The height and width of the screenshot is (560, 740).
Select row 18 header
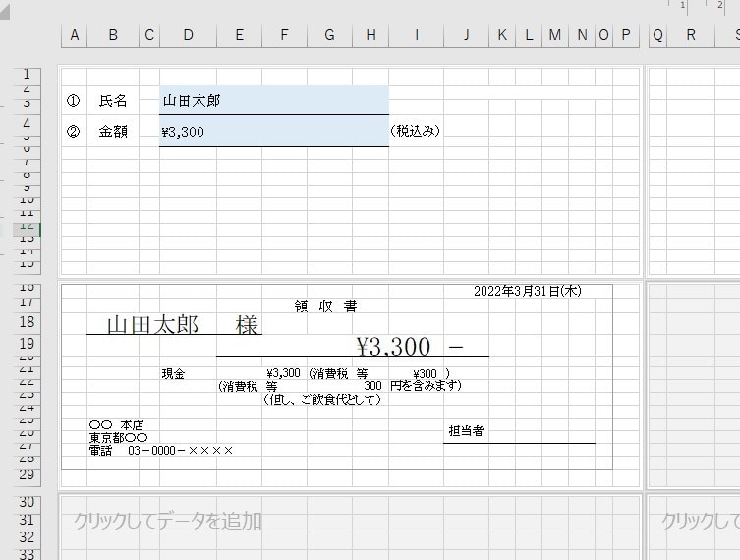pos(27,322)
